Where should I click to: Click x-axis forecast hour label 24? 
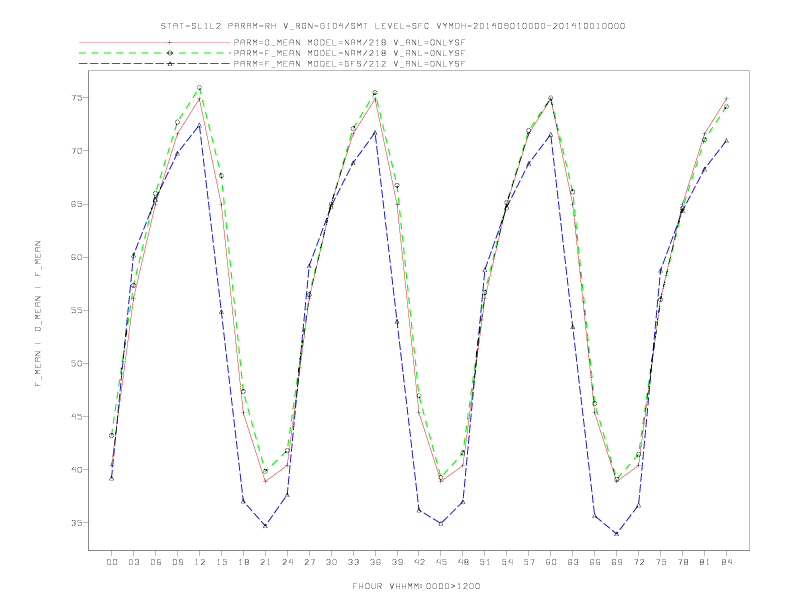[287, 562]
